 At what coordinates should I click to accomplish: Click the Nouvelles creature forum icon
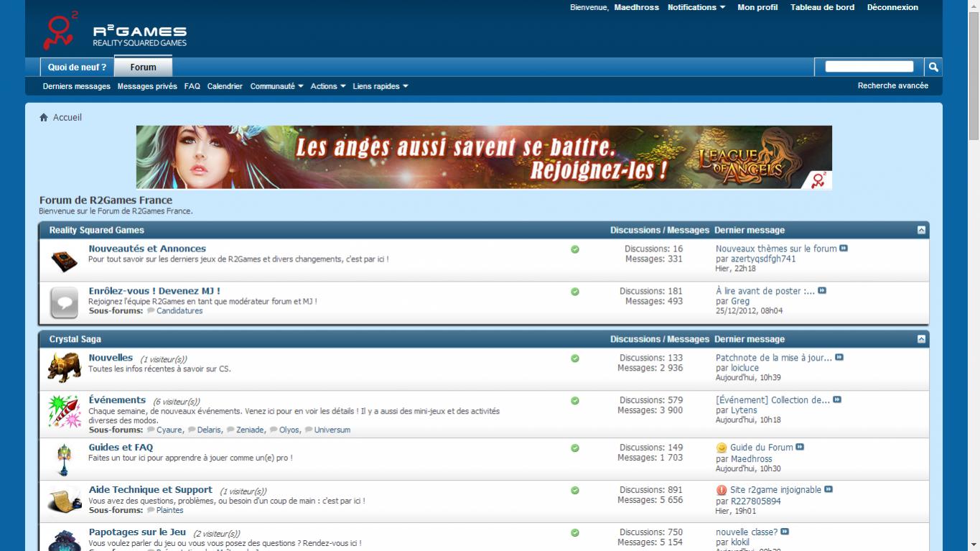coord(64,368)
